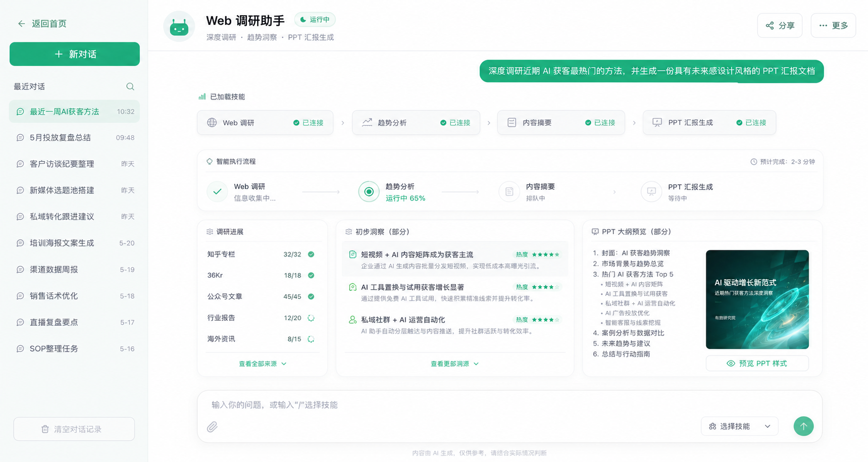
Task: Click the document icon on 内容摘要 skill
Action: (x=512, y=123)
